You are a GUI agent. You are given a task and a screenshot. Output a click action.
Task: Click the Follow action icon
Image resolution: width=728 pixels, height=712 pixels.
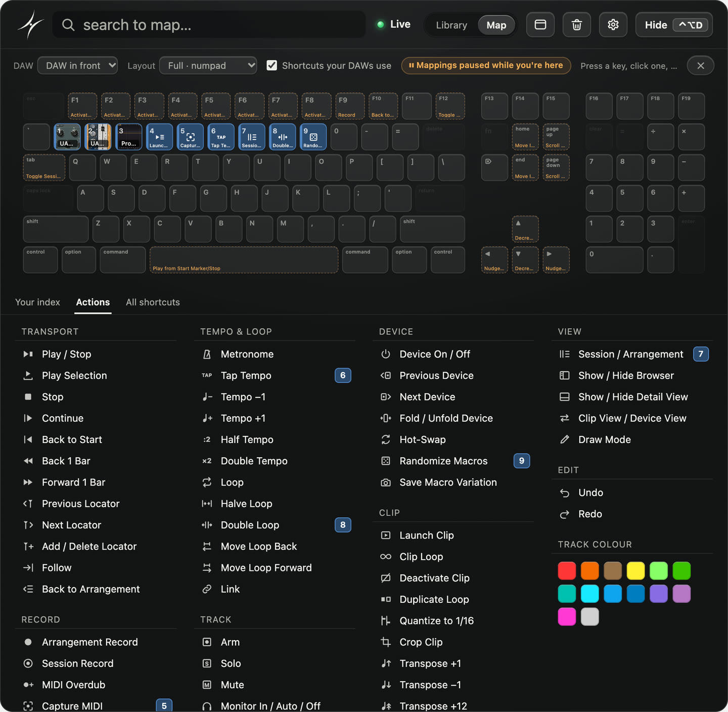(28, 568)
